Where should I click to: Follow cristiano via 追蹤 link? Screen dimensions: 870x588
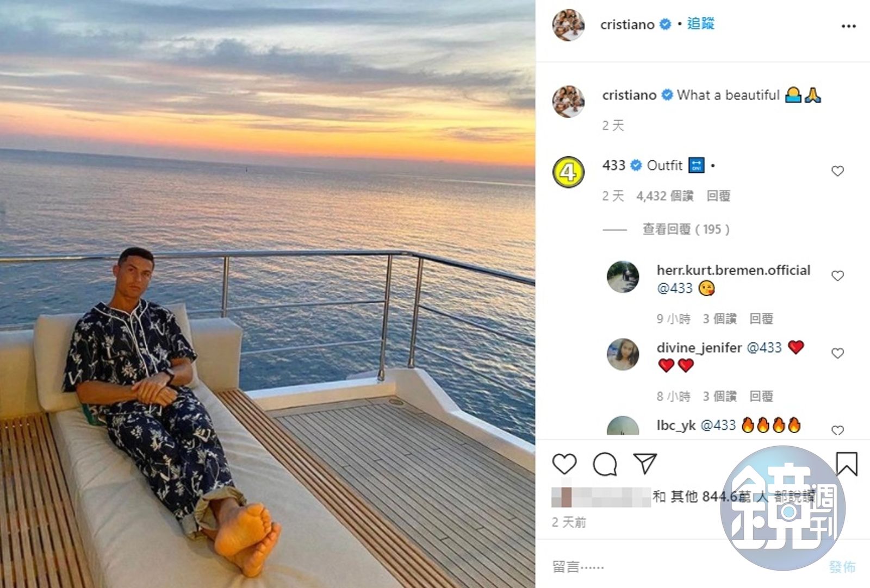700,24
